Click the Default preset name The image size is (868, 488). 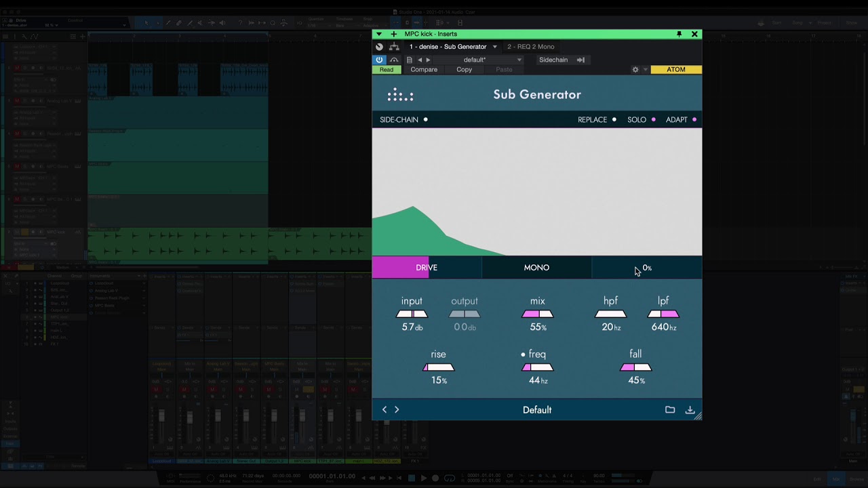[537, 410]
